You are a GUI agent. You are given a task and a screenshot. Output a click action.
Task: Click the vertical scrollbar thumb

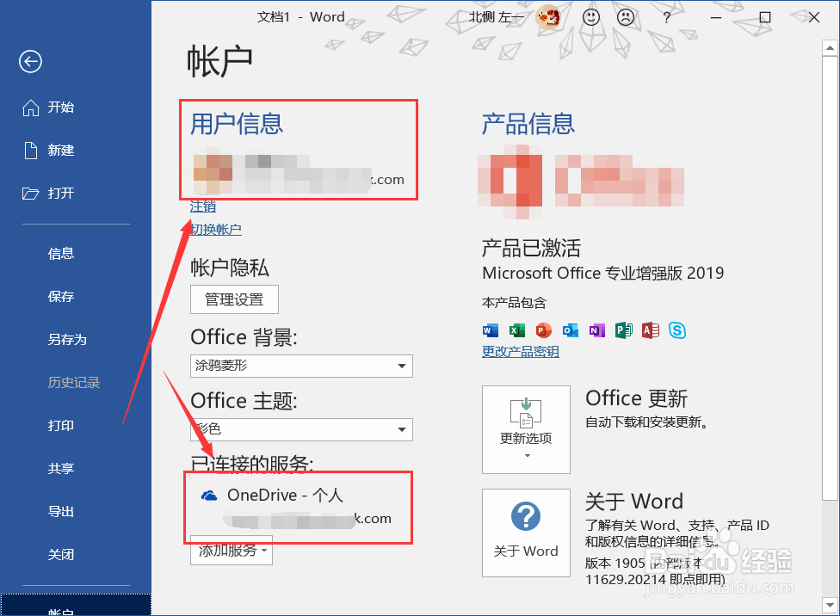click(830, 278)
